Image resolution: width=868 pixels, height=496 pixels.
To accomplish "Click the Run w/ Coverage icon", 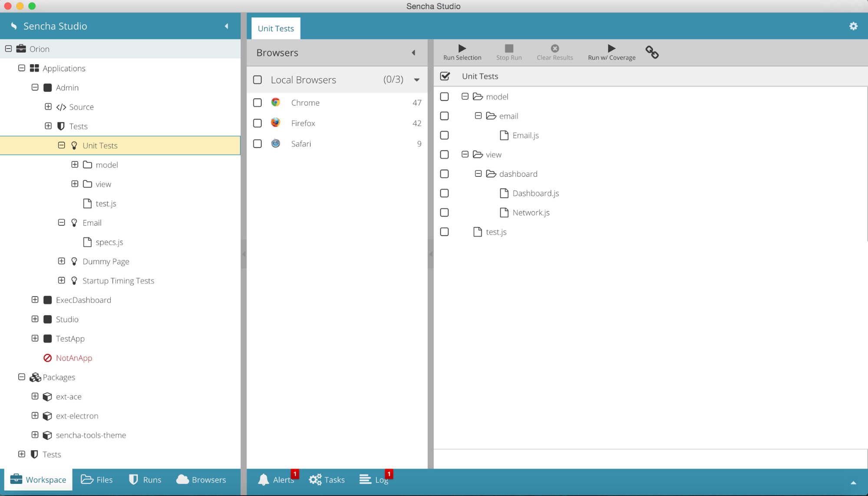I will point(611,48).
